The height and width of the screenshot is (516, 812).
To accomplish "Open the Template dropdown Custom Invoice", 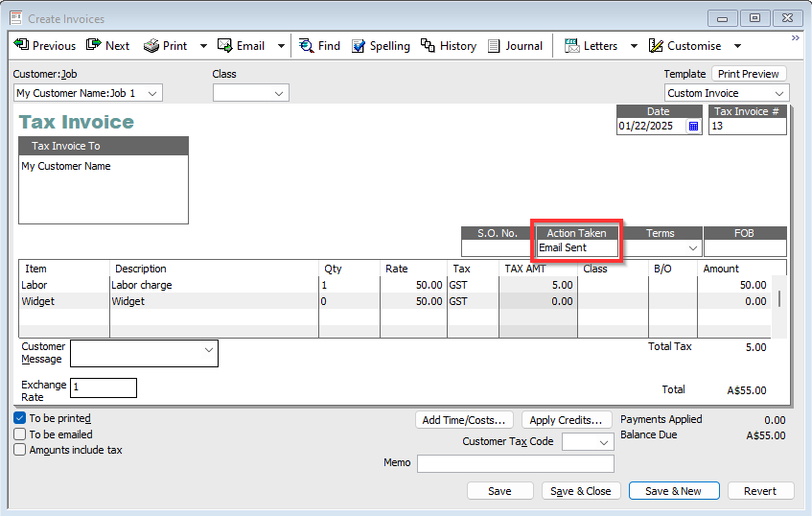I will point(778,93).
